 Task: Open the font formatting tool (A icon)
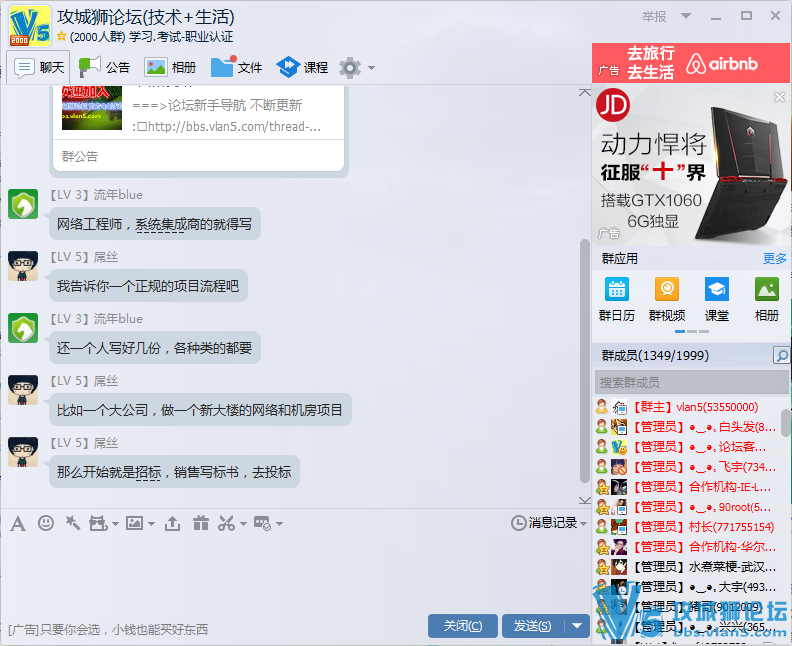(x=18, y=523)
